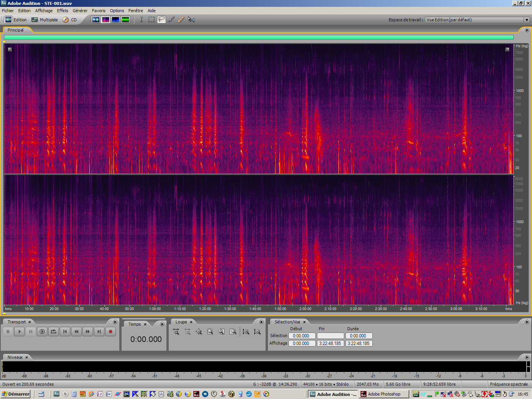
Task: Select the Marquee selection tool
Action: (x=151, y=19)
